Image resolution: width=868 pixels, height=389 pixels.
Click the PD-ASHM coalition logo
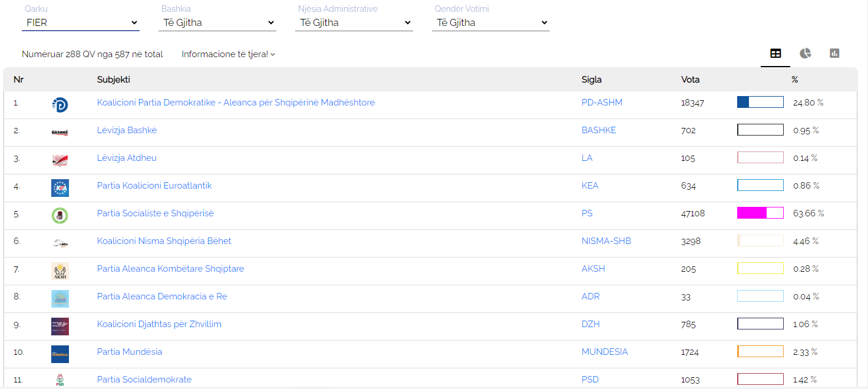click(60, 105)
